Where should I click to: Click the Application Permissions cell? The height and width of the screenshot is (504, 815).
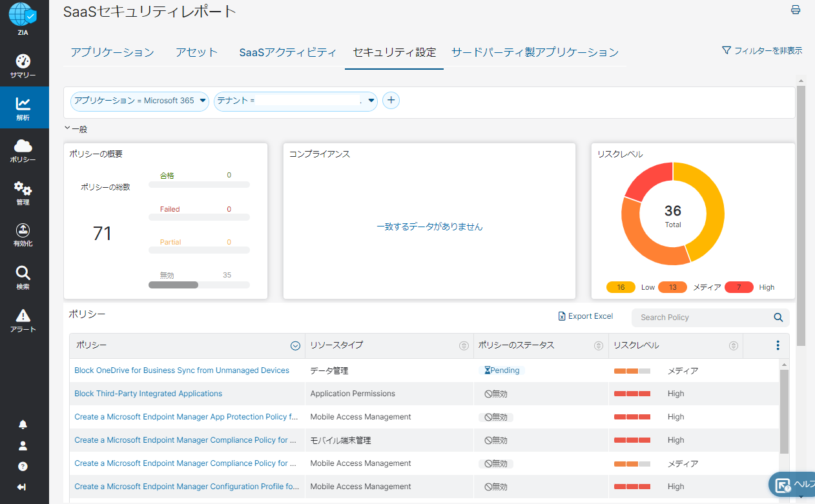pos(353,394)
